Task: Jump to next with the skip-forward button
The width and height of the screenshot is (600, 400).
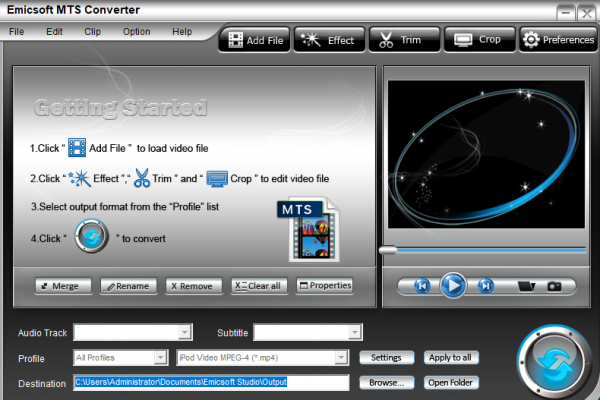Action: (x=486, y=286)
